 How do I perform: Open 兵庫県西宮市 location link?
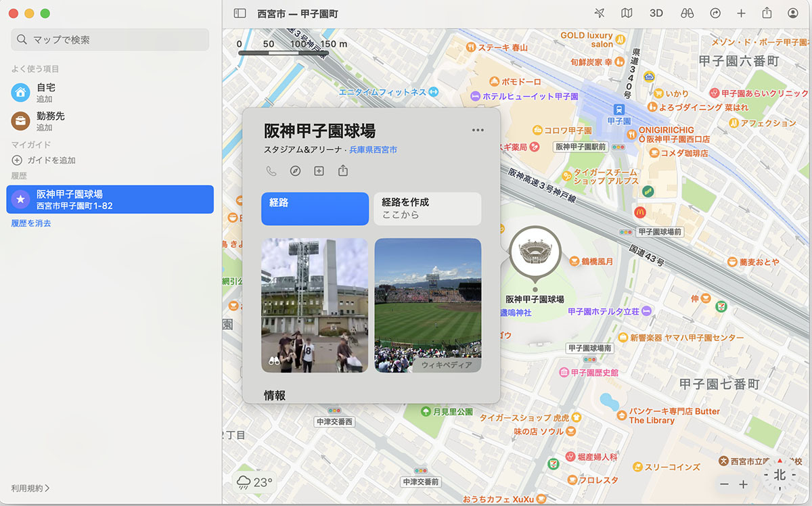click(374, 149)
